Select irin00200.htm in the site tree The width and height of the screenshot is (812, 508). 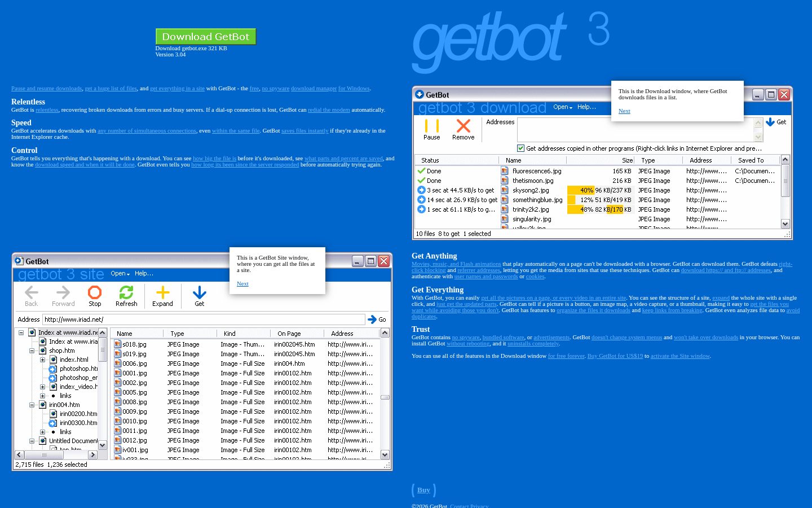click(78, 414)
